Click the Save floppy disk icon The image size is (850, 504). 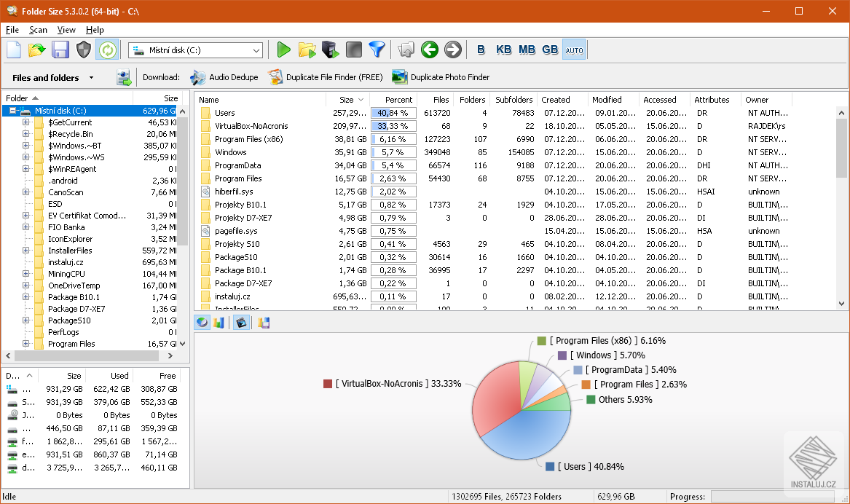point(60,50)
